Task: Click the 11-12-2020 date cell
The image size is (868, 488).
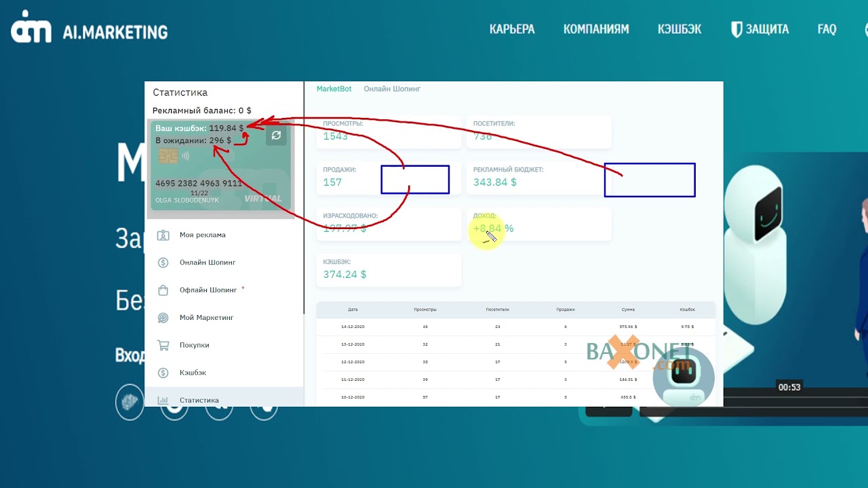Action: tap(353, 380)
